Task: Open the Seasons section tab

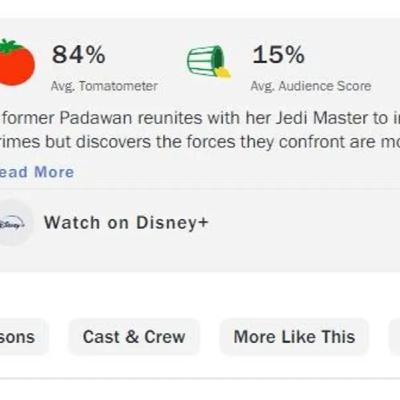Action: tap(23, 337)
